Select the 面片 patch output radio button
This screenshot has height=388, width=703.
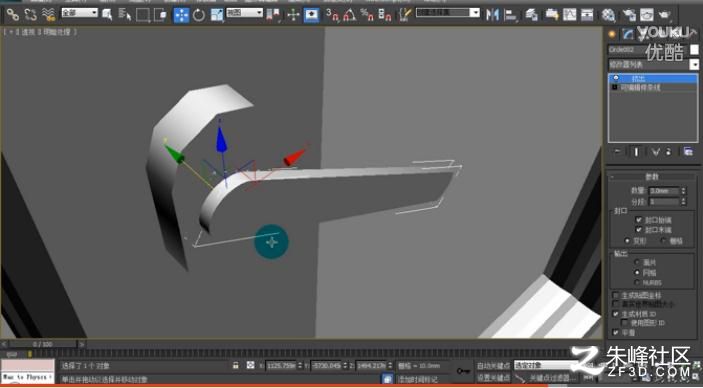pyautogui.click(x=637, y=262)
